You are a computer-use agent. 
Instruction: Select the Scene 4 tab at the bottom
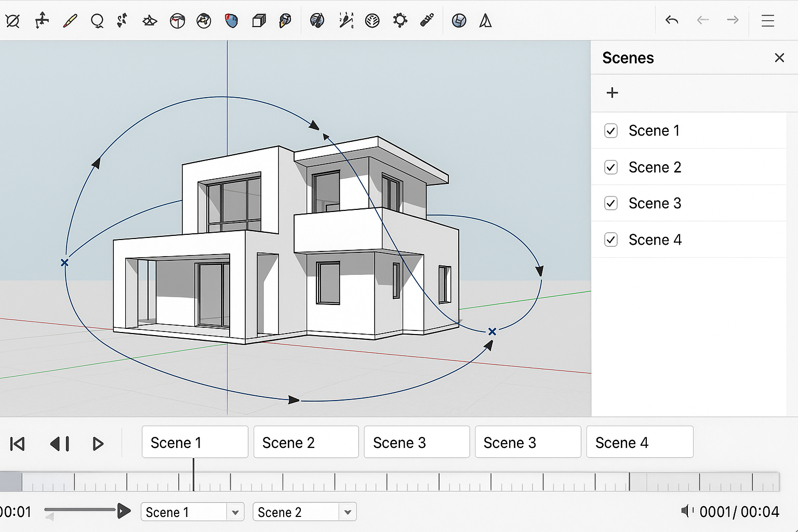pos(640,442)
